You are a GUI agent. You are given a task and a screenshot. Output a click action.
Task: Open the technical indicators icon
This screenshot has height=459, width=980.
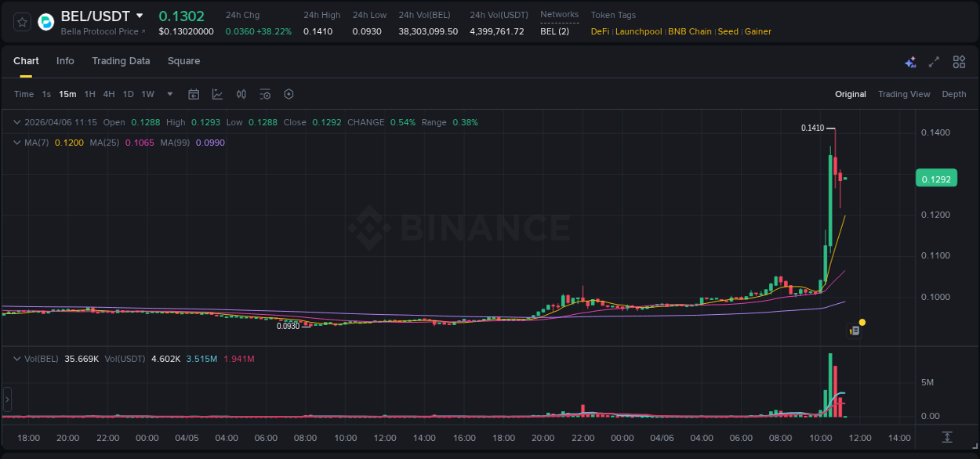217,94
